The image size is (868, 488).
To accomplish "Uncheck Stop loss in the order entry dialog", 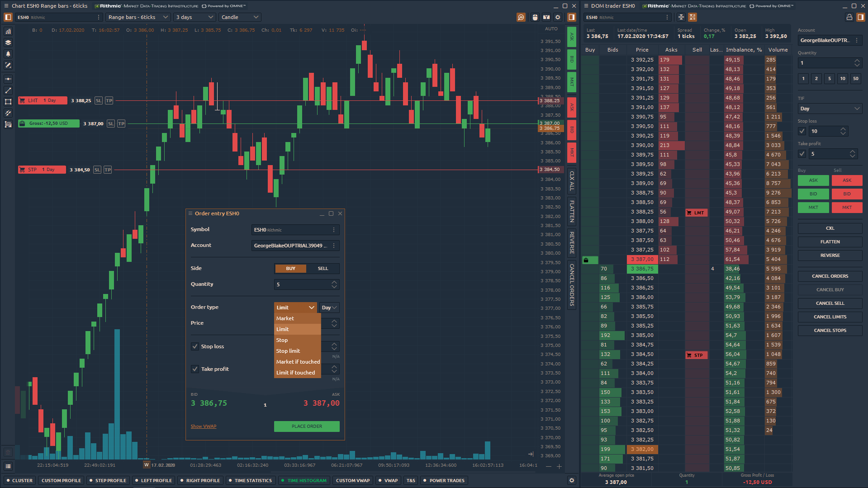I will click(195, 346).
